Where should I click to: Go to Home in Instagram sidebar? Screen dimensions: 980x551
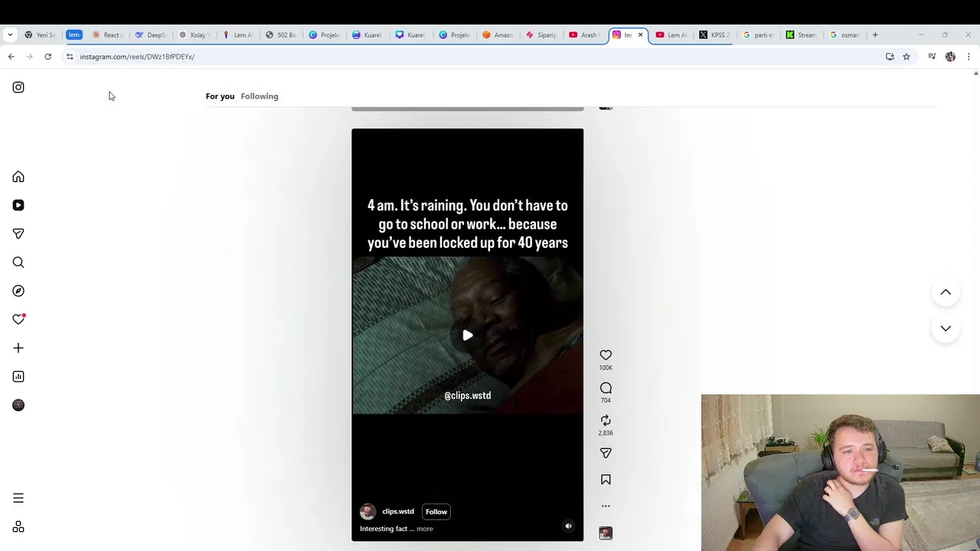(x=18, y=177)
